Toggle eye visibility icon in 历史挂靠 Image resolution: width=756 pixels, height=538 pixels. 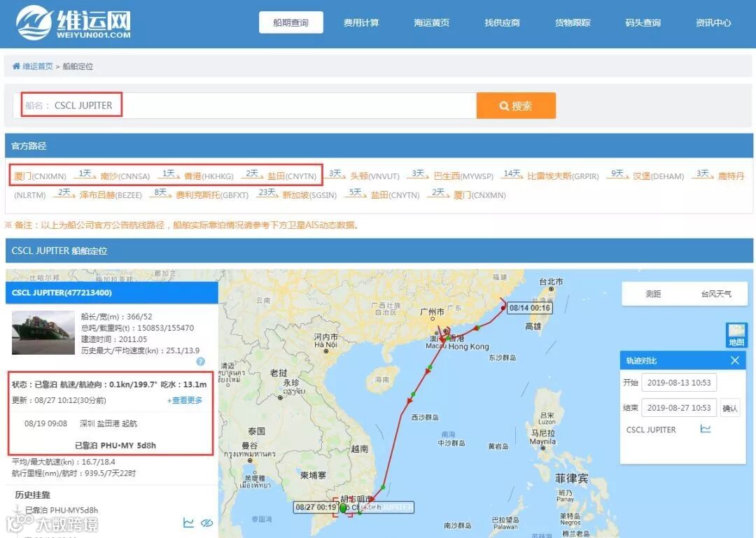(x=206, y=523)
